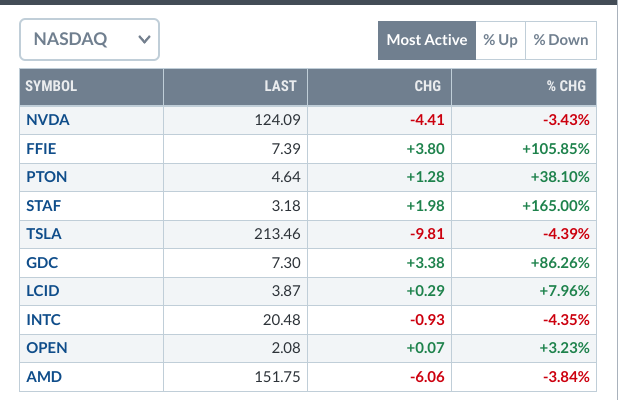Click NVDA percent change -3.43%
Viewport: 618px width, 400px height.
tap(566, 120)
